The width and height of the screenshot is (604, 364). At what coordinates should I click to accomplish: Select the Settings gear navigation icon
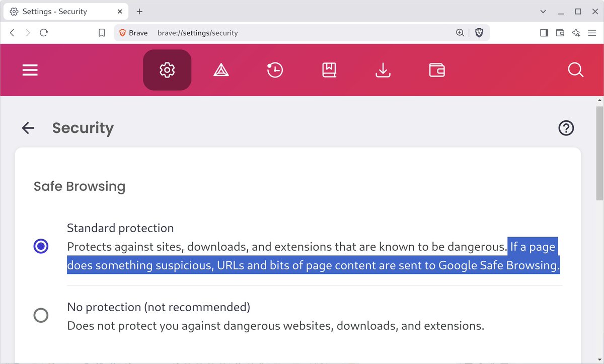click(x=167, y=70)
